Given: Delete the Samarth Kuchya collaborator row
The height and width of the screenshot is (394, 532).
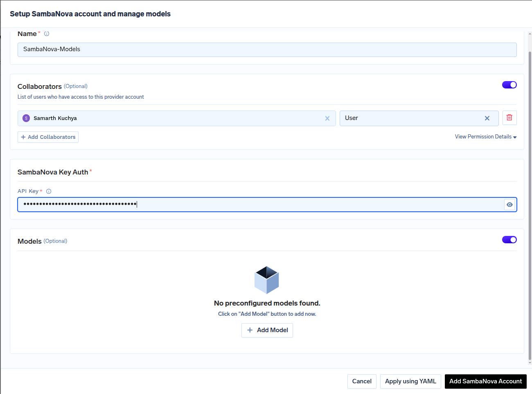Looking at the screenshot, I should (509, 118).
